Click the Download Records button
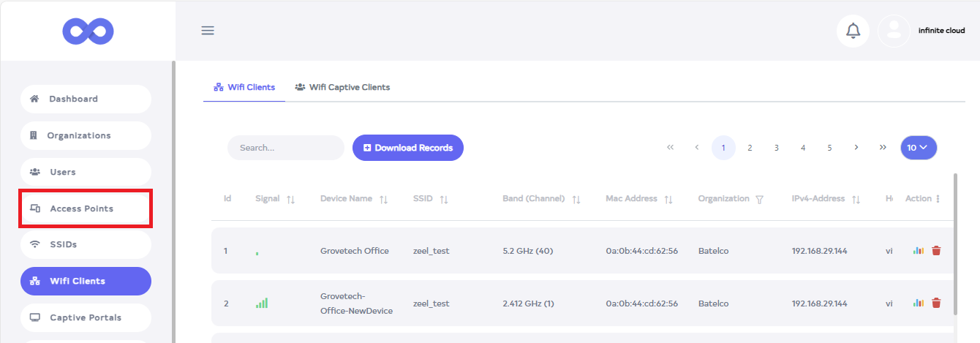 407,148
